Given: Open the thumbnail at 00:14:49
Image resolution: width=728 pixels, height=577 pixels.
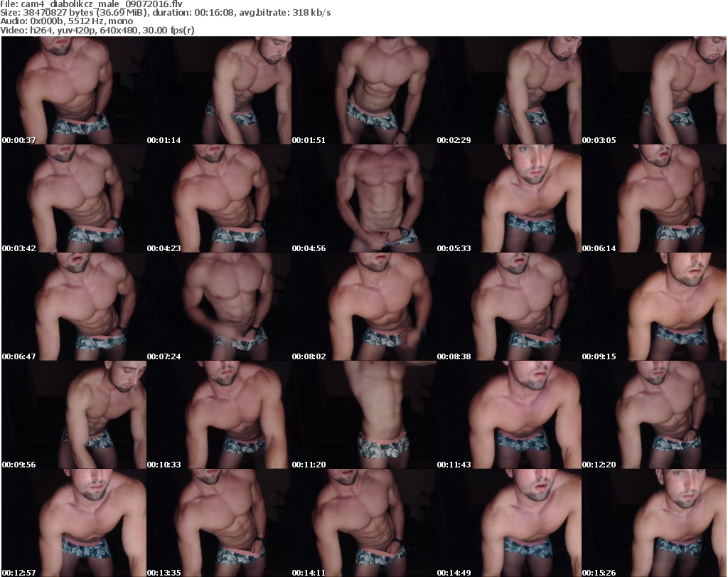Looking at the screenshot, I should point(509,523).
